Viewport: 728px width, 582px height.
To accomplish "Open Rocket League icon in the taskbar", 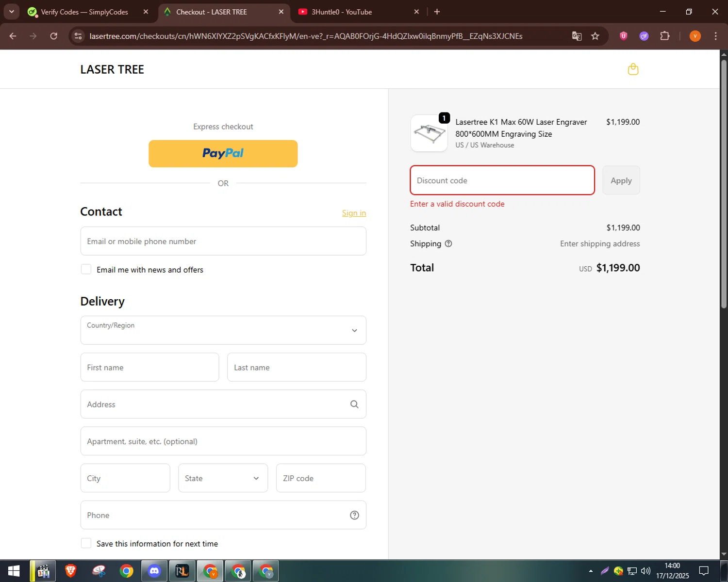I will (182, 571).
